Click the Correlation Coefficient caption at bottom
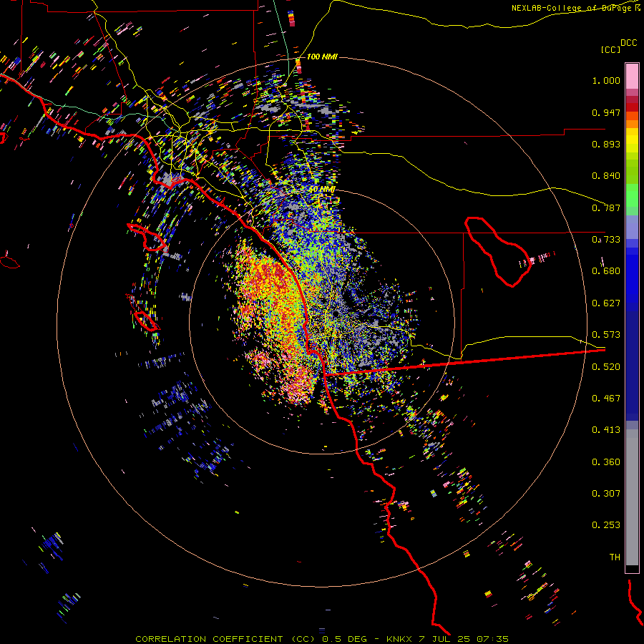The height and width of the screenshot is (644, 644). click(322, 639)
